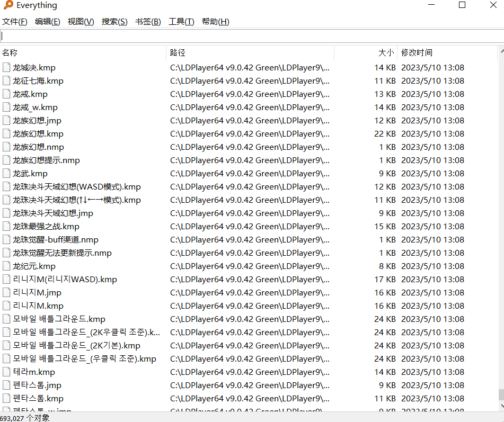
Task: Click file icon of 龙纪元.kmp
Action: tap(6, 266)
